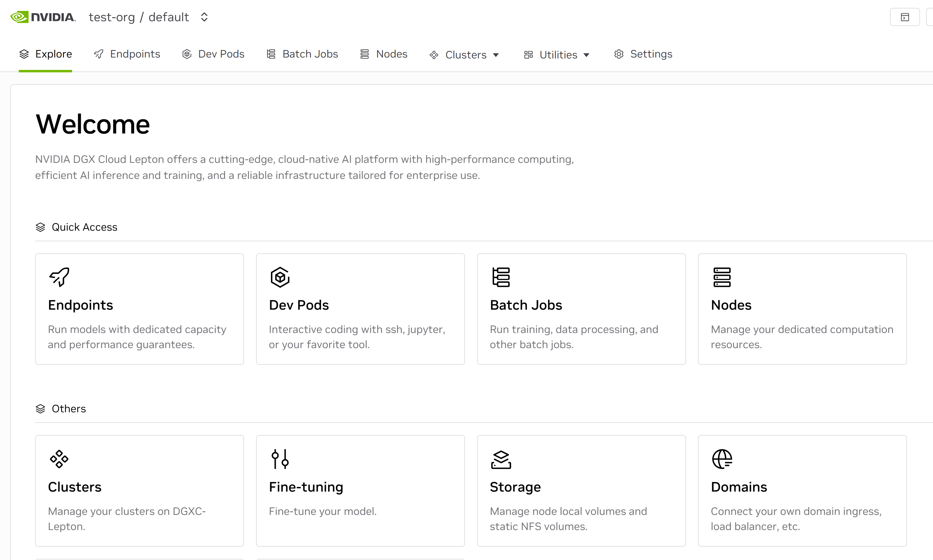Click the Explore layers icon in navigation
Viewport: 933px width, 560px height.
24,54
